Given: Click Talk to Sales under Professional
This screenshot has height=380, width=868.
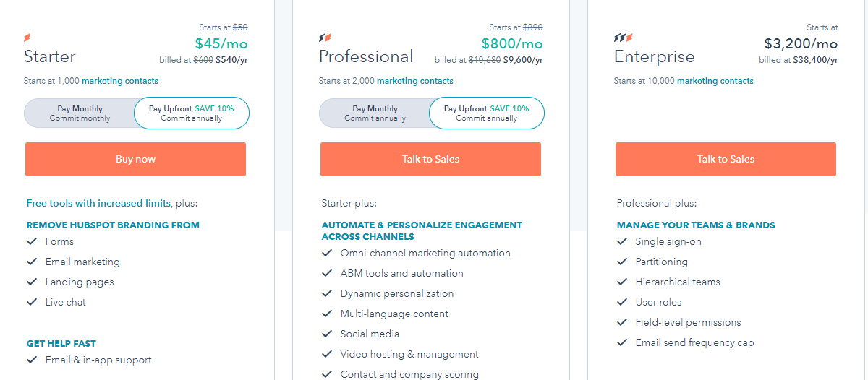Looking at the screenshot, I should coord(430,159).
